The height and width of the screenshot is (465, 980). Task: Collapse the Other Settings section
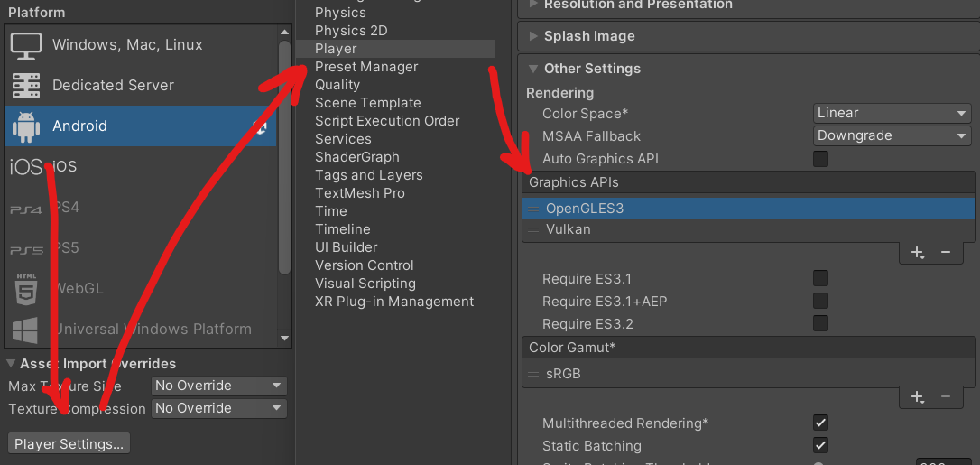[533, 69]
